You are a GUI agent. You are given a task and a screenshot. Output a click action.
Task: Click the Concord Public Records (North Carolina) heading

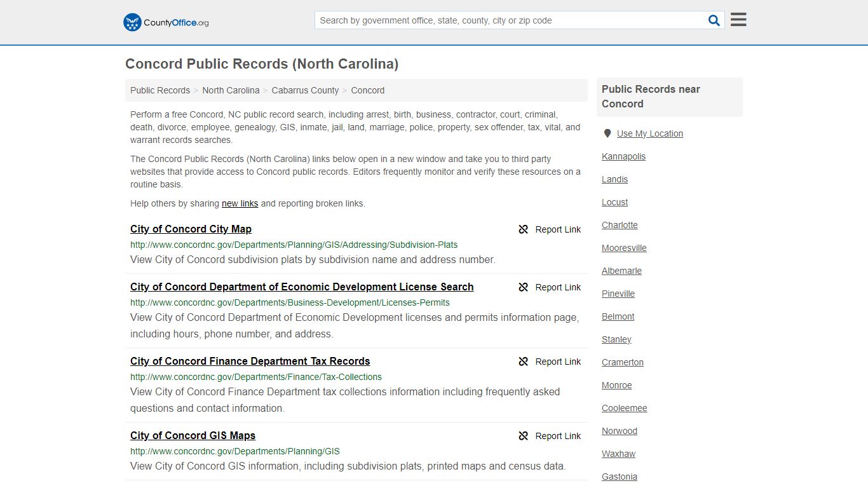click(x=262, y=64)
